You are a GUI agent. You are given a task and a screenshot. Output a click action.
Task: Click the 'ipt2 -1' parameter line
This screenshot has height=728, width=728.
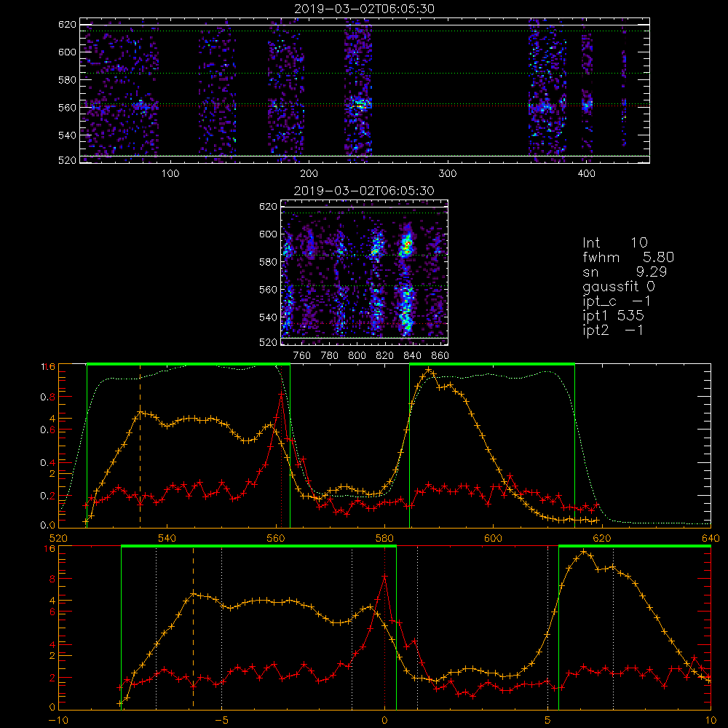pyautogui.click(x=613, y=331)
